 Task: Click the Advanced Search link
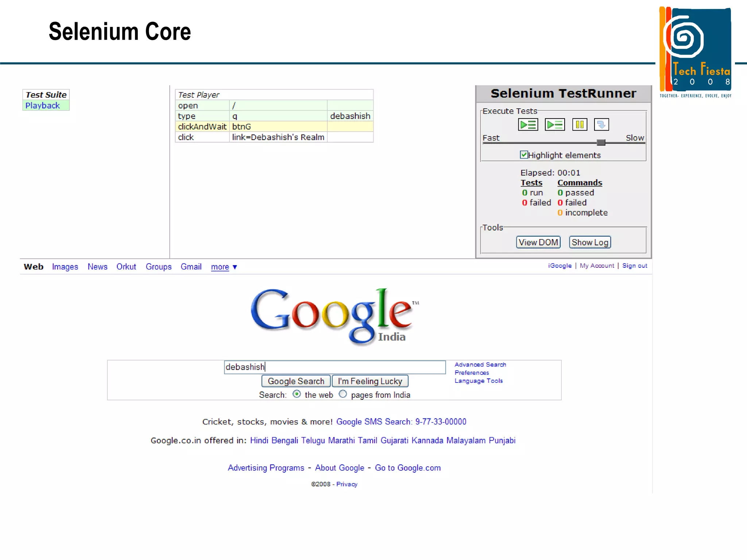click(x=480, y=365)
